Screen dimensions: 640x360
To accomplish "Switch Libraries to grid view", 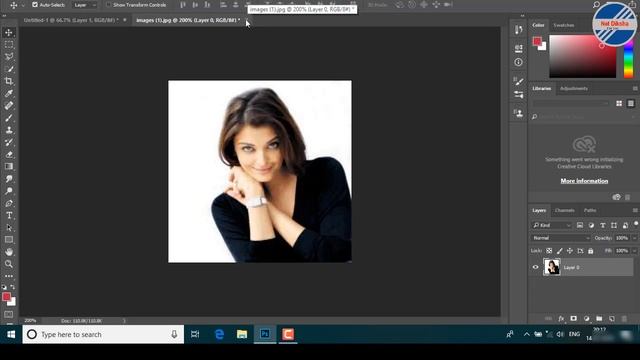I will (619, 104).
